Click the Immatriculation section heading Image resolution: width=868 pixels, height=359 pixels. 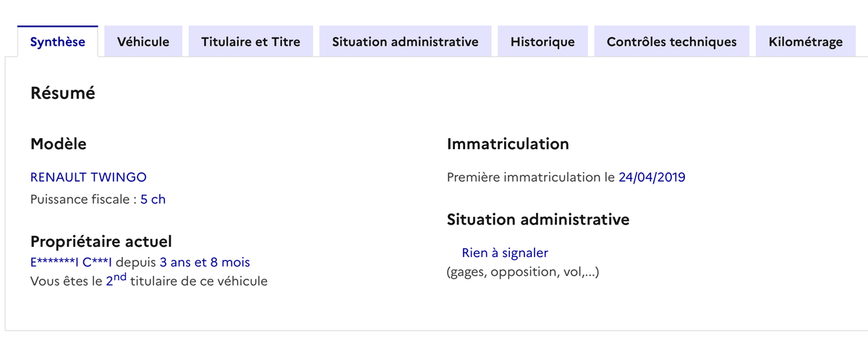[x=508, y=144]
